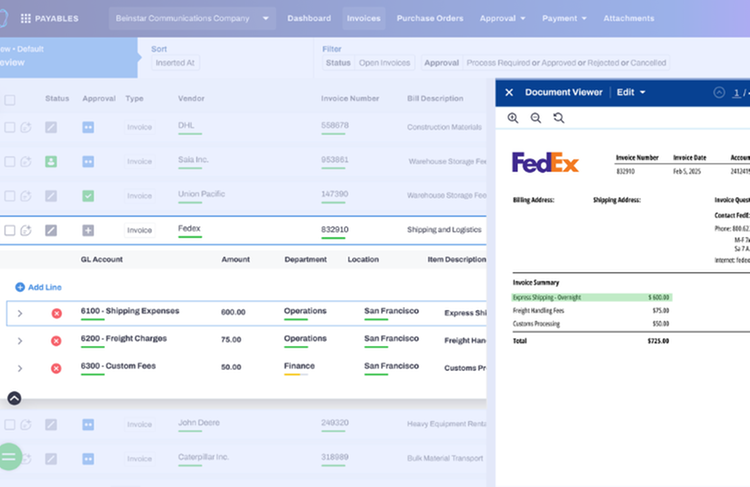750x487 pixels.
Task: Open the Edit dropdown in Document Viewer
Action: tap(631, 92)
